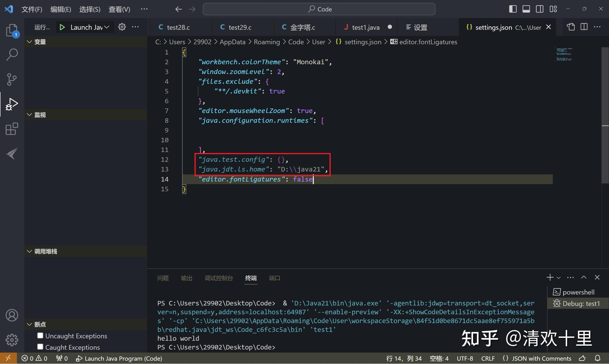609x364 pixels.
Task: Open the Manage gear icon at bottom left
Action: (x=11, y=340)
